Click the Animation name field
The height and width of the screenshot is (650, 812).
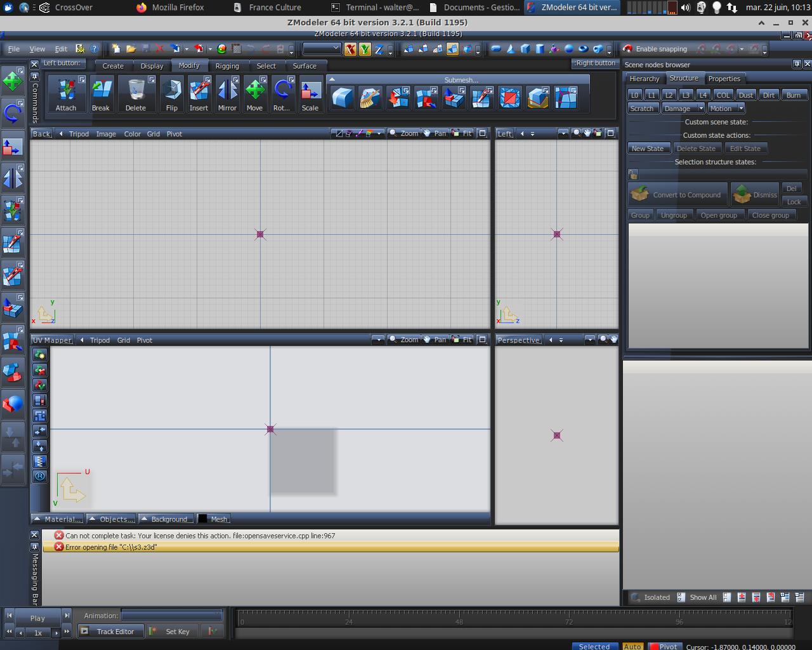171,616
